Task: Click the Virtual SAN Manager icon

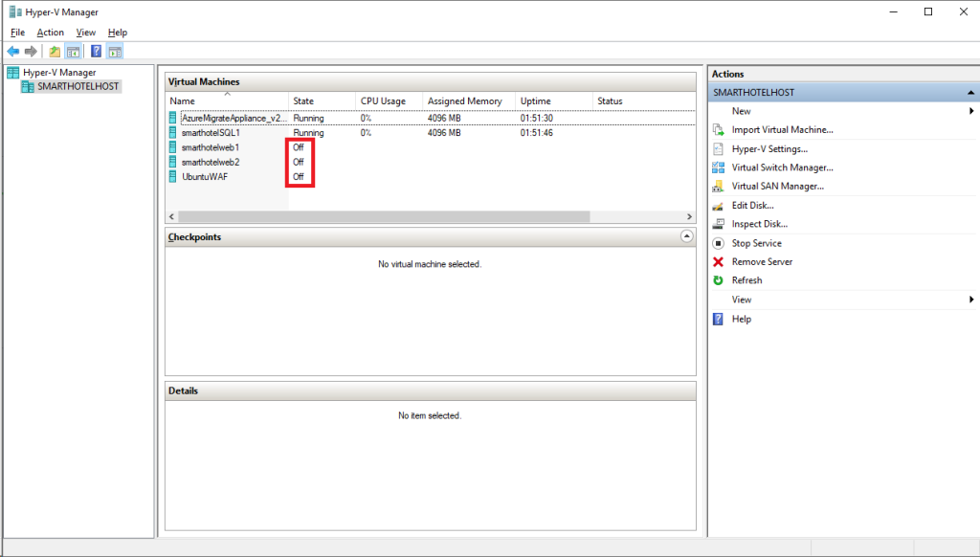Action: click(x=718, y=187)
